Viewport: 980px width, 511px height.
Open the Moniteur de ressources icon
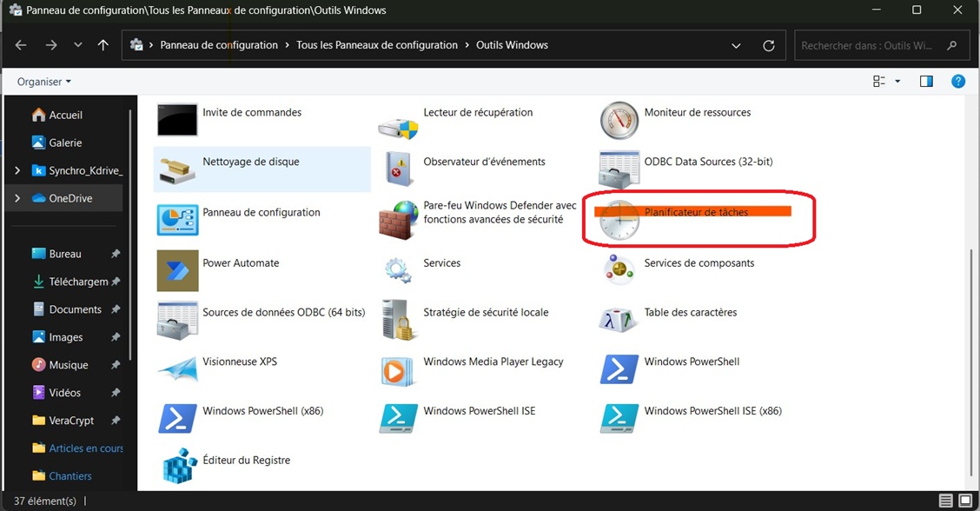tap(619, 120)
